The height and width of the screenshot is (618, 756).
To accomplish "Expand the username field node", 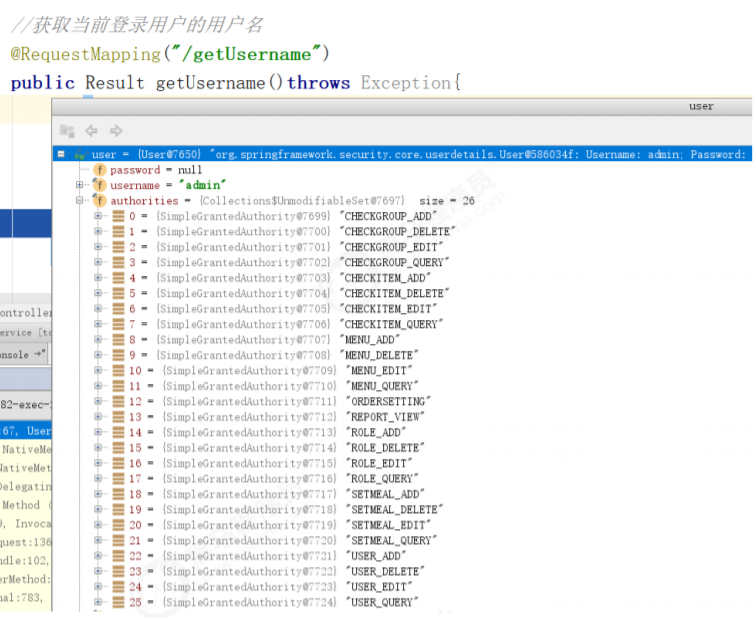I will pos(80,185).
